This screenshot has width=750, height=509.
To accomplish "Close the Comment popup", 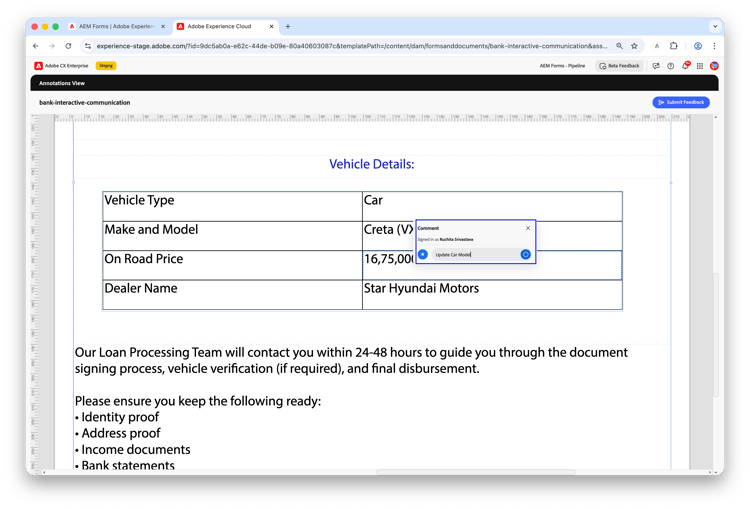I will [x=528, y=228].
